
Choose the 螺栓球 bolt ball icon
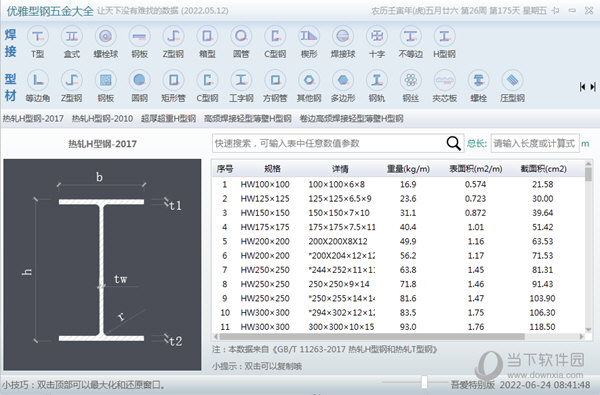click(x=105, y=37)
